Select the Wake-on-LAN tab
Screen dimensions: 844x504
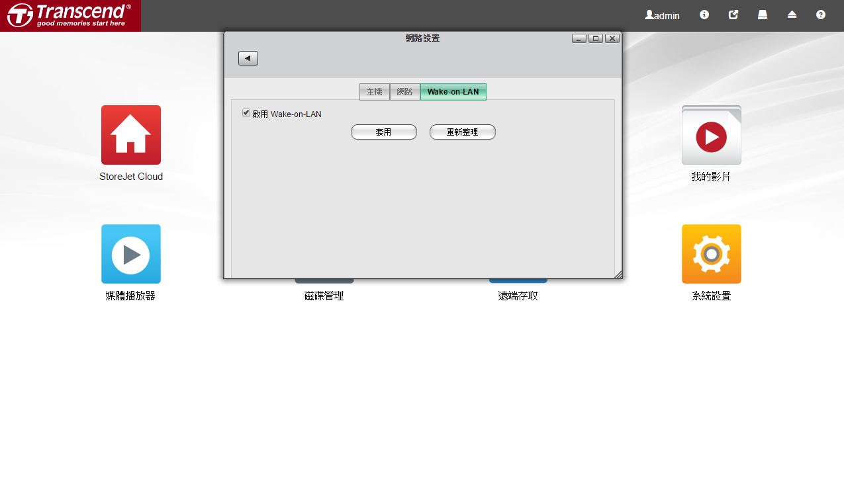[x=453, y=92]
